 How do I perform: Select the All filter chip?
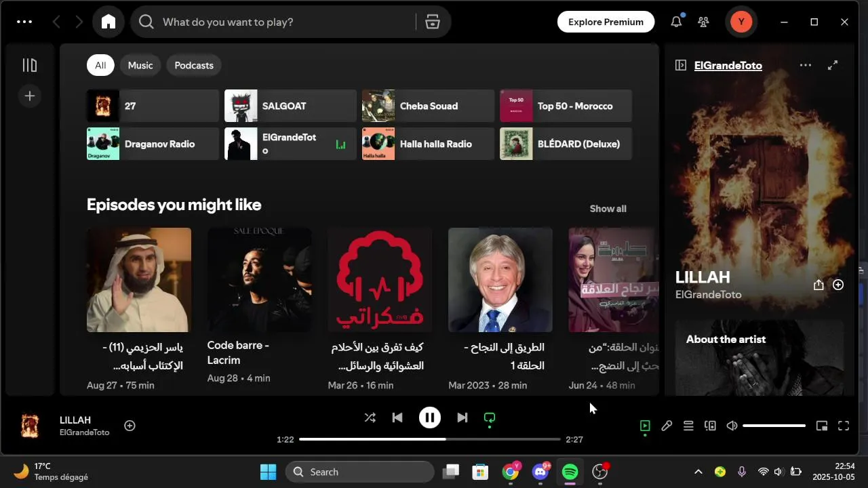point(100,65)
